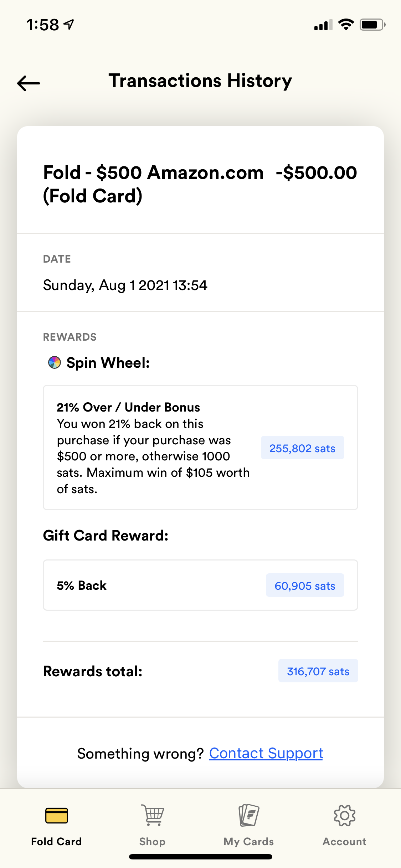401x868 pixels.
Task: Click the Contact Support link
Action: click(266, 753)
